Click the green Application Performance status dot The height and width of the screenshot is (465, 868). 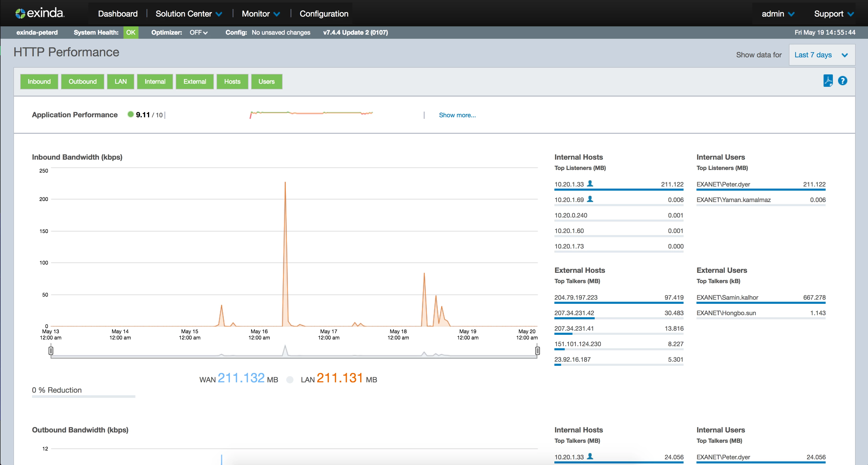pos(130,114)
